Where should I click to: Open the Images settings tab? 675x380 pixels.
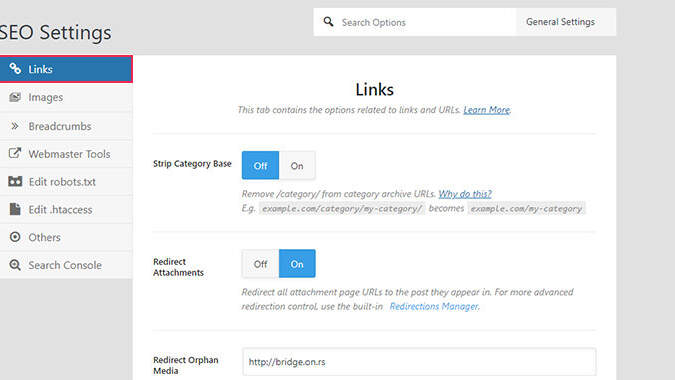pyautogui.click(x=66, y=97)
